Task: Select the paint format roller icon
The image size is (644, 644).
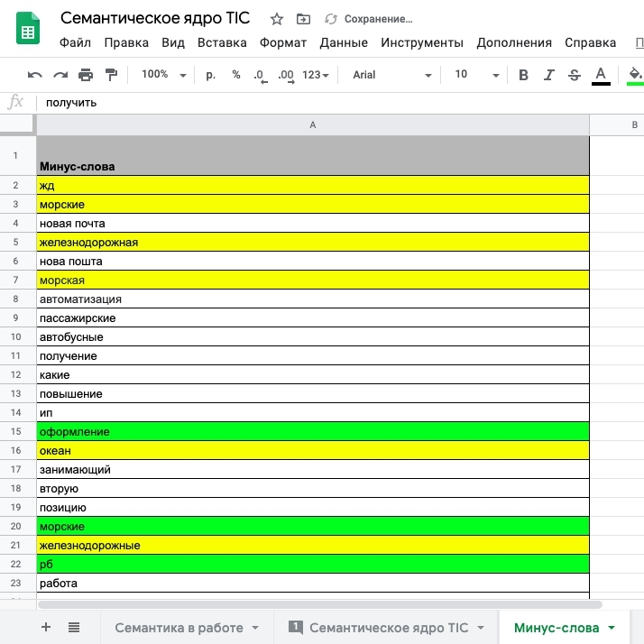Action: tap(111, 75)
